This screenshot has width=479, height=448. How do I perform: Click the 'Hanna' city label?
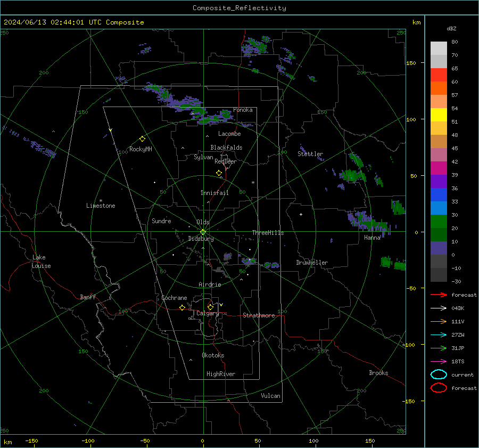pyautogui.click(x=372, y=238)
